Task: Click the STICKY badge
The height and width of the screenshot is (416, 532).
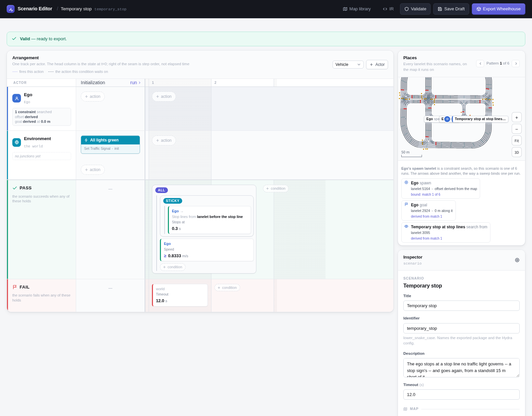Action: (x=173, y=201)
